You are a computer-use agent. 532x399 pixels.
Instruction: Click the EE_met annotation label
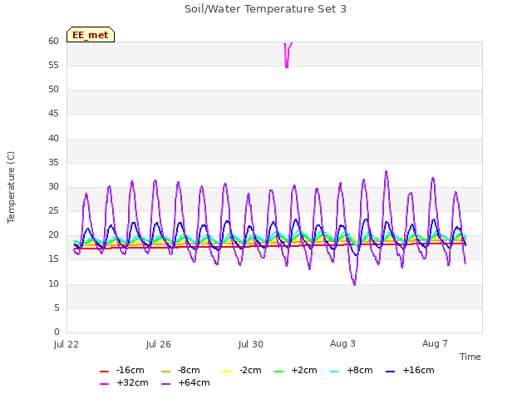pyautogui.click(x=91, y=35)
